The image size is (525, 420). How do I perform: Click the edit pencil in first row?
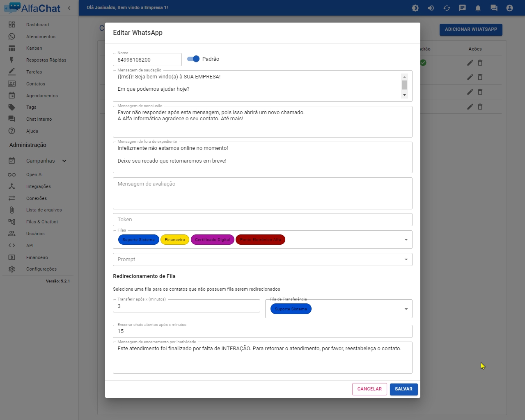(x=470, y=62)
